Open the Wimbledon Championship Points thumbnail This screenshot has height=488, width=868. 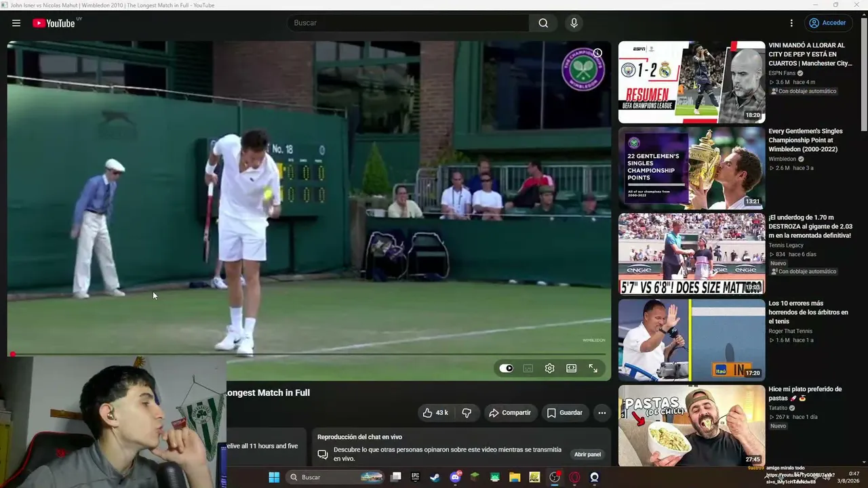(x=692, y=168)
